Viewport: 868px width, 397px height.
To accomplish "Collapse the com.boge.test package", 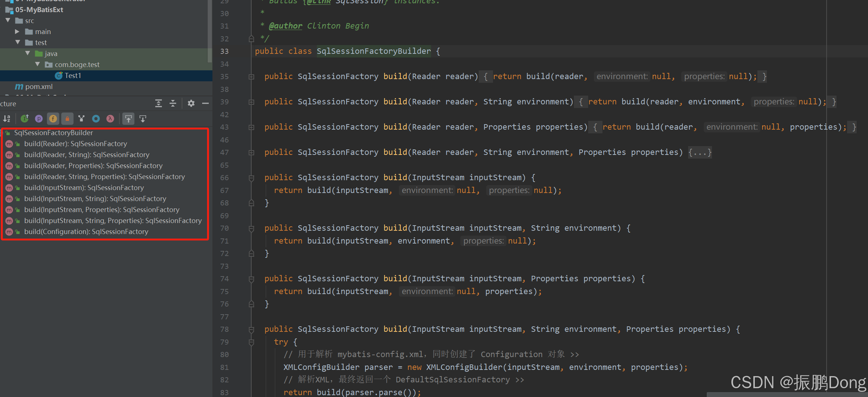I will pyautogui.click(x=37, y=64).
